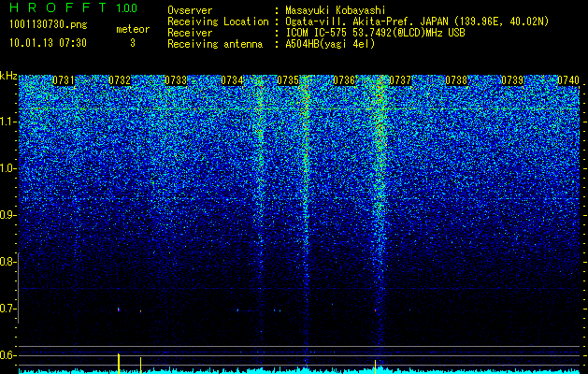Select the antenna value A504HB(yagi 4el)
588x374 pixels.
(x=330, y=44)
